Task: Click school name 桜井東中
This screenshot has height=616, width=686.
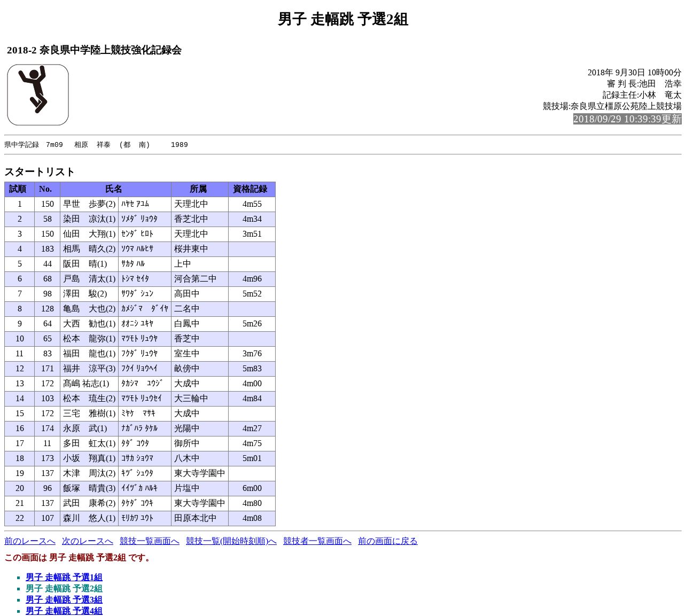Action: click(191, 249)
